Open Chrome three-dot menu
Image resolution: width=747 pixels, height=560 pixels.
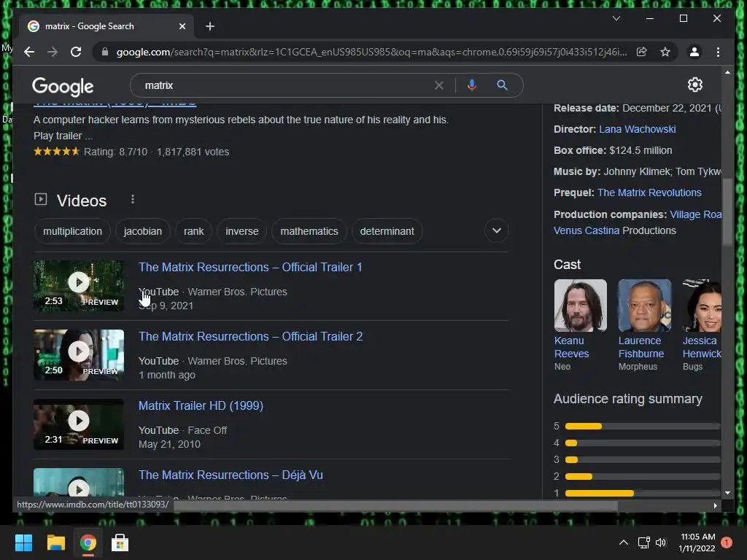pos(718,52)
